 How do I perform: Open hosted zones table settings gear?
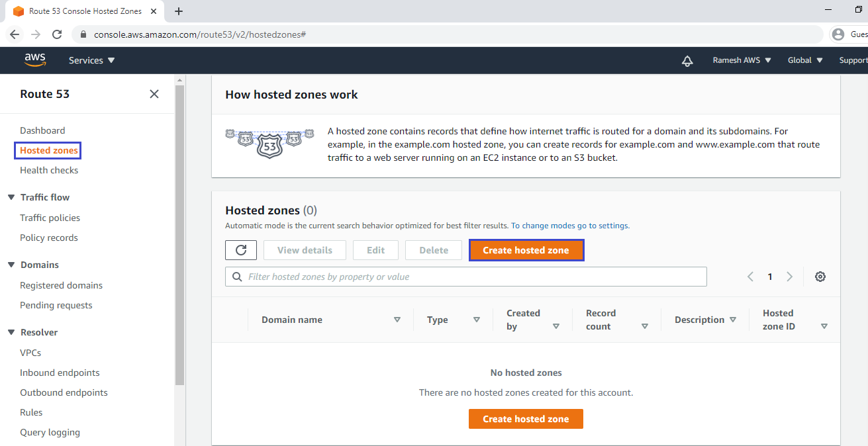[820, 277]
